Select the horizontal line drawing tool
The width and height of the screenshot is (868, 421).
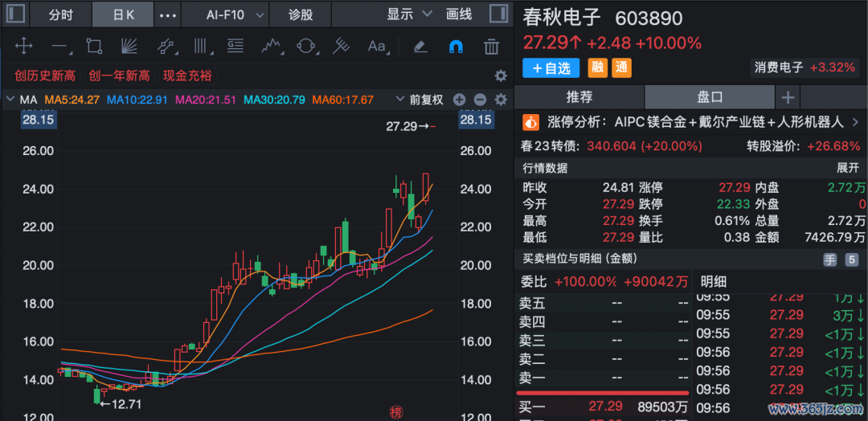[61, 47]
